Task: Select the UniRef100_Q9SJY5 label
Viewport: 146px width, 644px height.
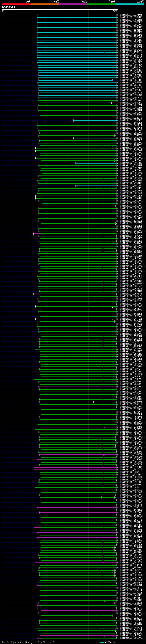Action: click(131, 55)
